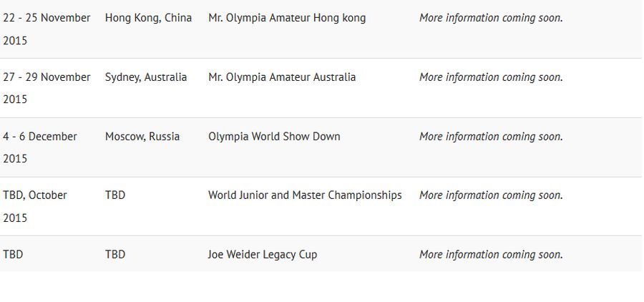
Task: Click the "Olympia World Show Down" event name
Action: click(274, 137)
